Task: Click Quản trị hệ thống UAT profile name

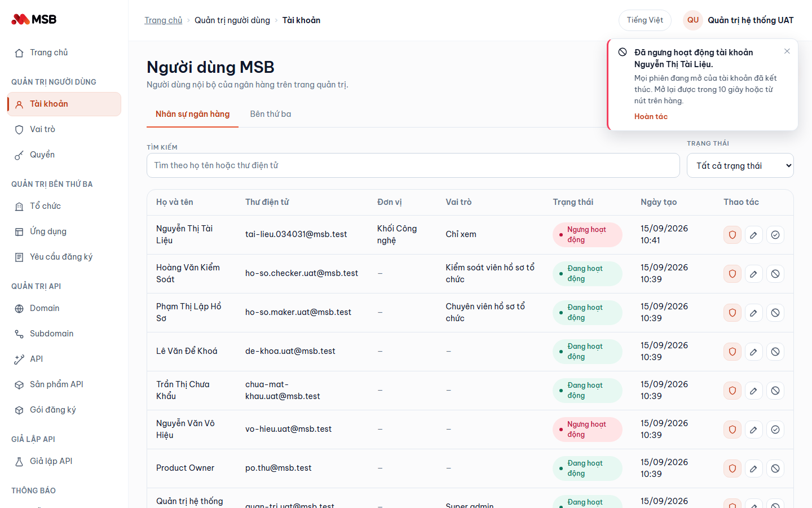Action: tap(751, 20)
